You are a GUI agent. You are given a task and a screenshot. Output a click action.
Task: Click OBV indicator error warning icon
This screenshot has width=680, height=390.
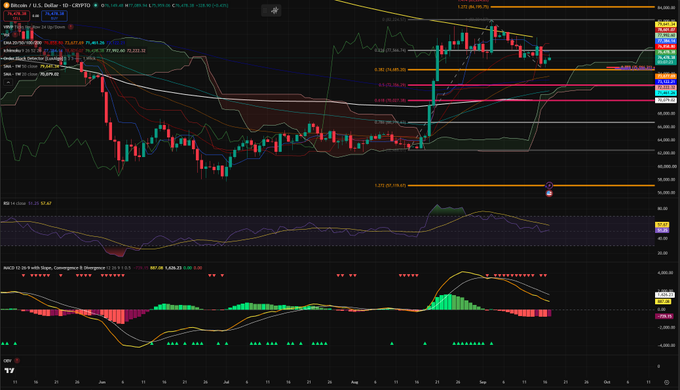[16, 361]
